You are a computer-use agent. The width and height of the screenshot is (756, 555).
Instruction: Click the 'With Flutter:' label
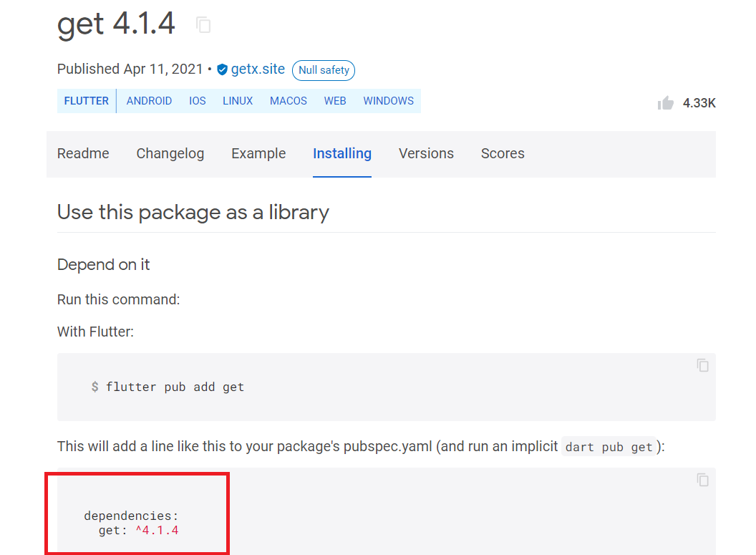[x=95, y=332]
